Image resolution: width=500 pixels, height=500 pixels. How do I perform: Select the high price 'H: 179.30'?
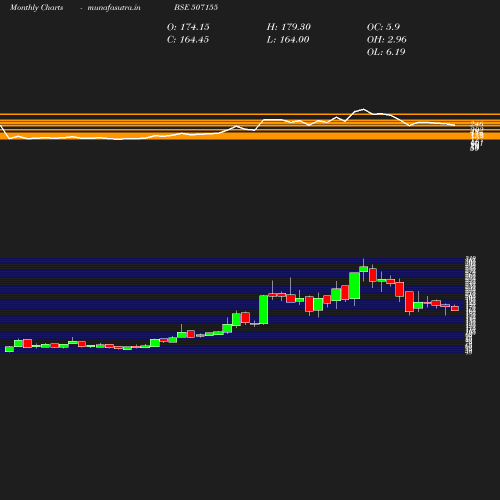289,27
